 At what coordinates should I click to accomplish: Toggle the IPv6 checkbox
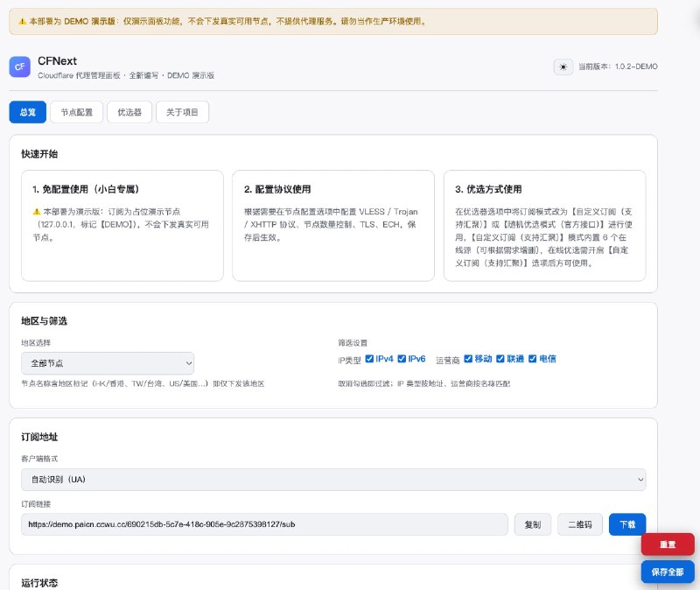(402, 359)
